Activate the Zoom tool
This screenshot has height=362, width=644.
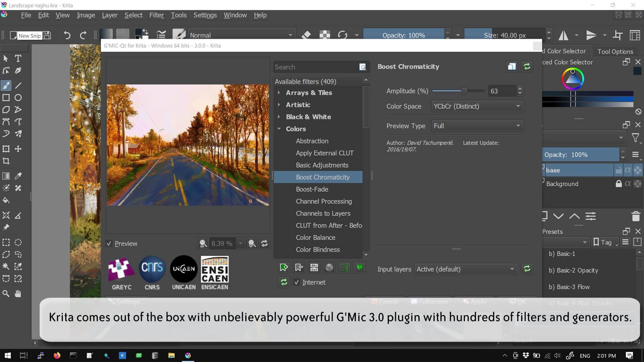[x=6, y=293]
